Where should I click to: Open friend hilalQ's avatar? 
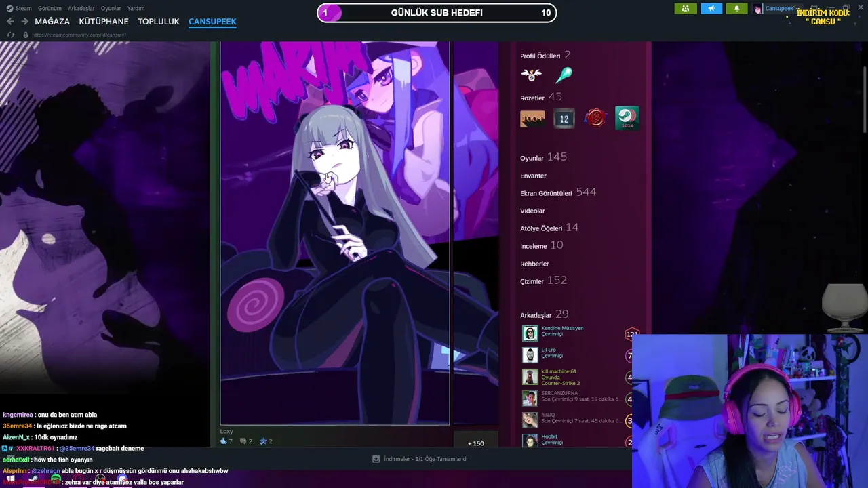pos(530,420)
